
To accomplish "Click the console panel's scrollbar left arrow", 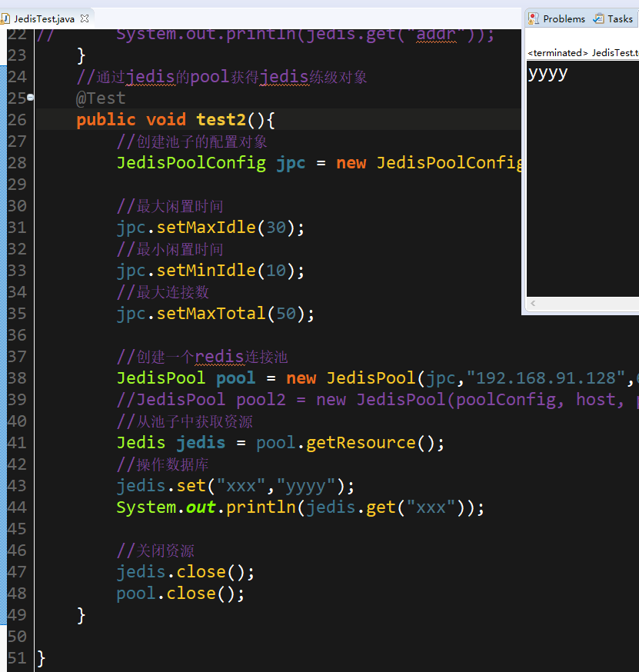I will 531,304.
